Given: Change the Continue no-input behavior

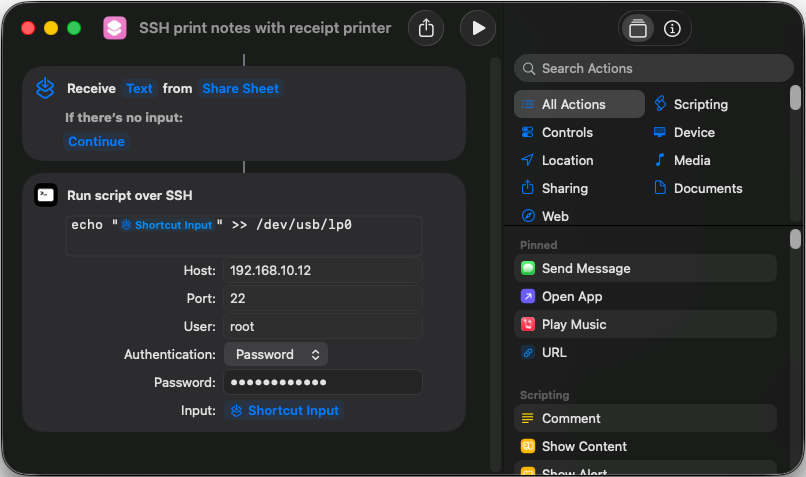Looking at the screenshot, I should pyautogui.click(x=96, y=141).
